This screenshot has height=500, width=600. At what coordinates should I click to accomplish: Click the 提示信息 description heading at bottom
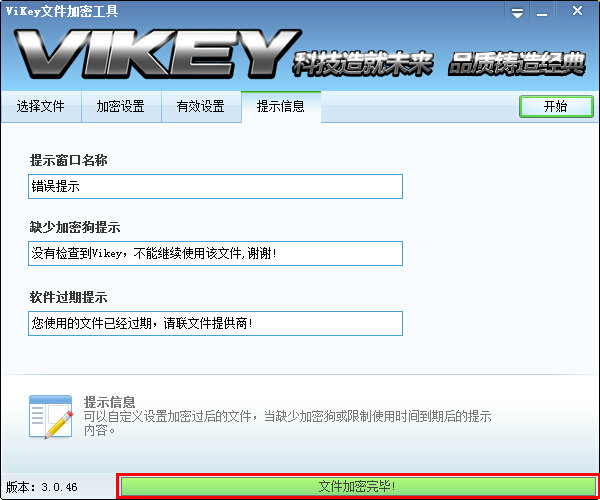point(109,402)
